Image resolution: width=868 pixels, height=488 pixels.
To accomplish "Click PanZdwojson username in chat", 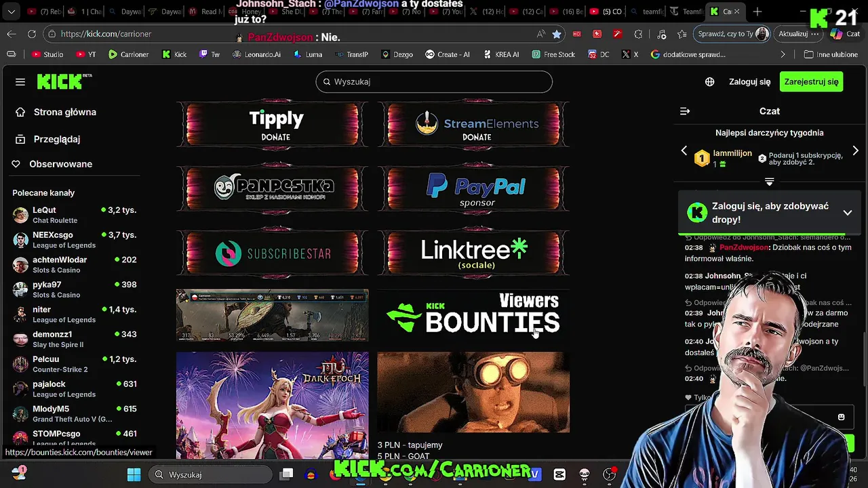I will (x=744, y=247).
